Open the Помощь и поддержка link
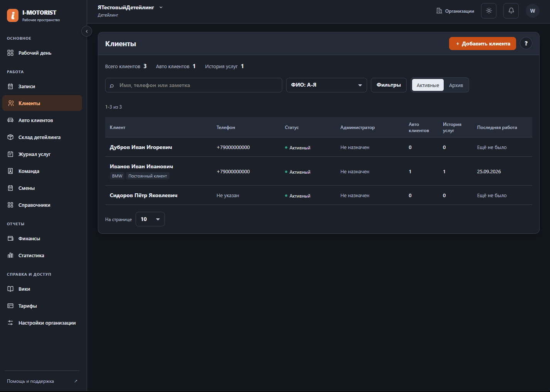Image resolution: width=550 pixels, height=392 pixels. coord(42,381)
